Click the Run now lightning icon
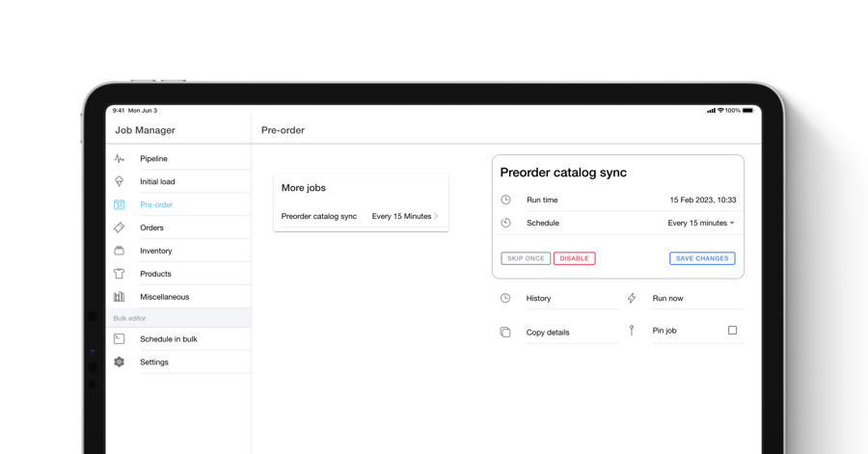Image resolution: width=868 pixels, height=454 pixels. [x=632, y=299]
